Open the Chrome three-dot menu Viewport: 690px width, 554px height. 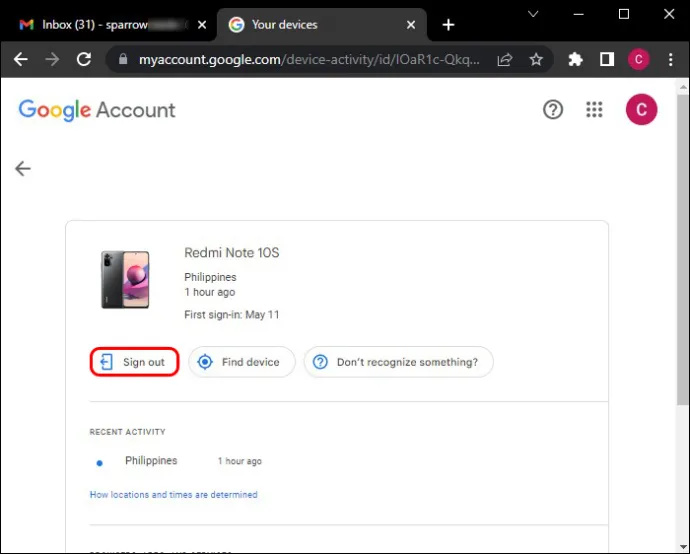coord(671,59)
